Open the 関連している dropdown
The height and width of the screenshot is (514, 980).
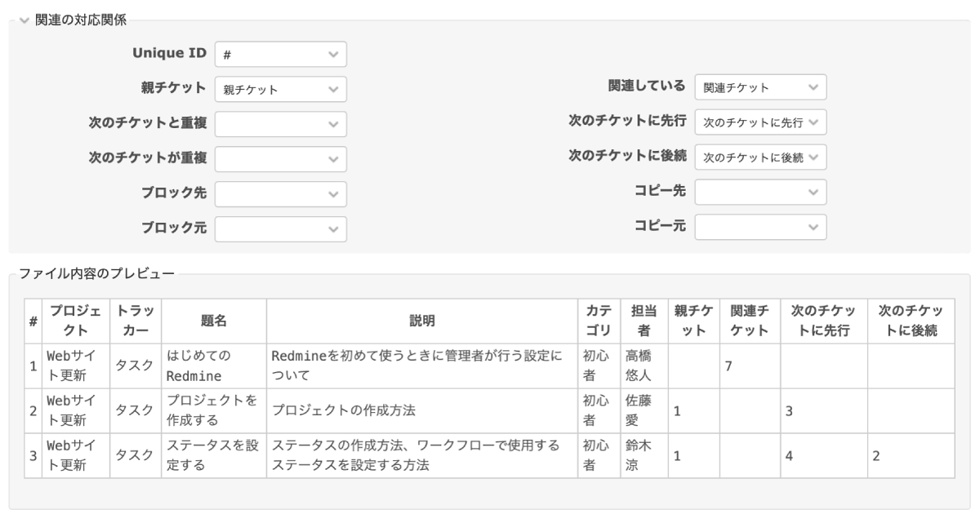760,87
